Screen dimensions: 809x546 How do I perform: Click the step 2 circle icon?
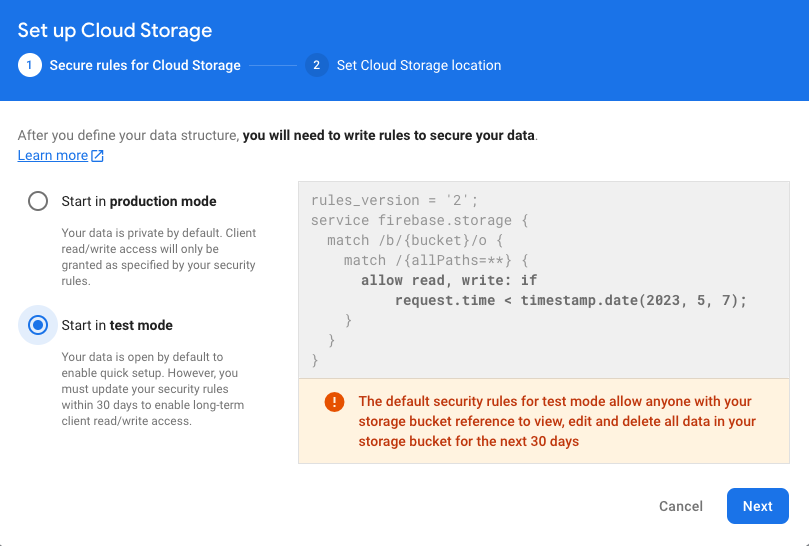316,65
